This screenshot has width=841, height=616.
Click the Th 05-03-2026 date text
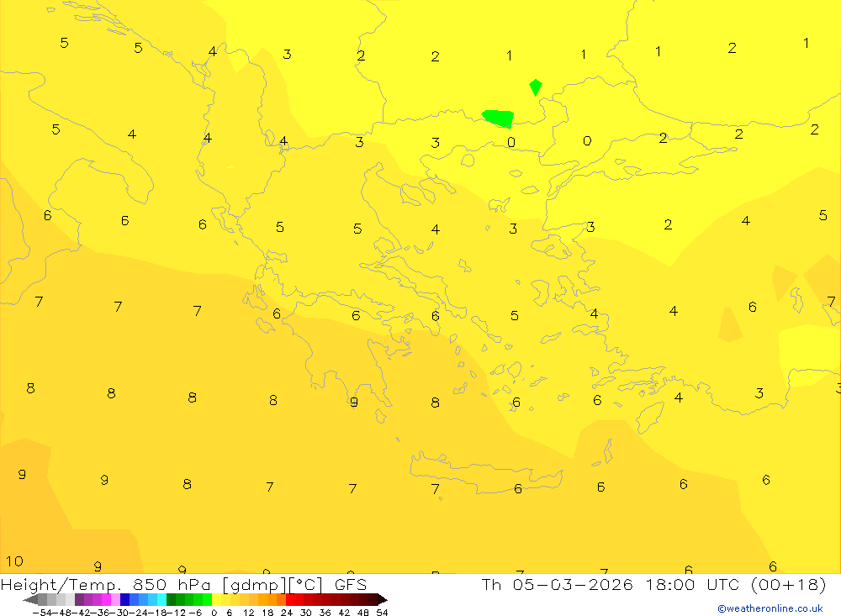tap(558, 584)
